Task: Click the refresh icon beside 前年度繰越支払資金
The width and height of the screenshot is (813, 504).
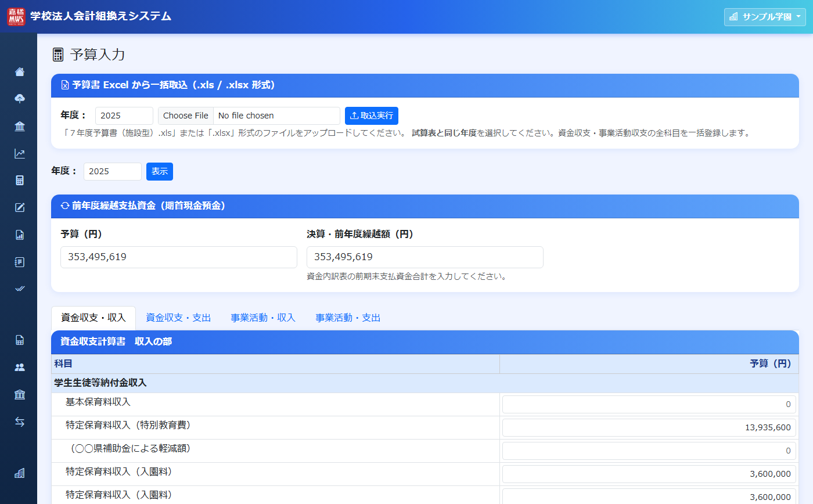Action: [65, 206]
